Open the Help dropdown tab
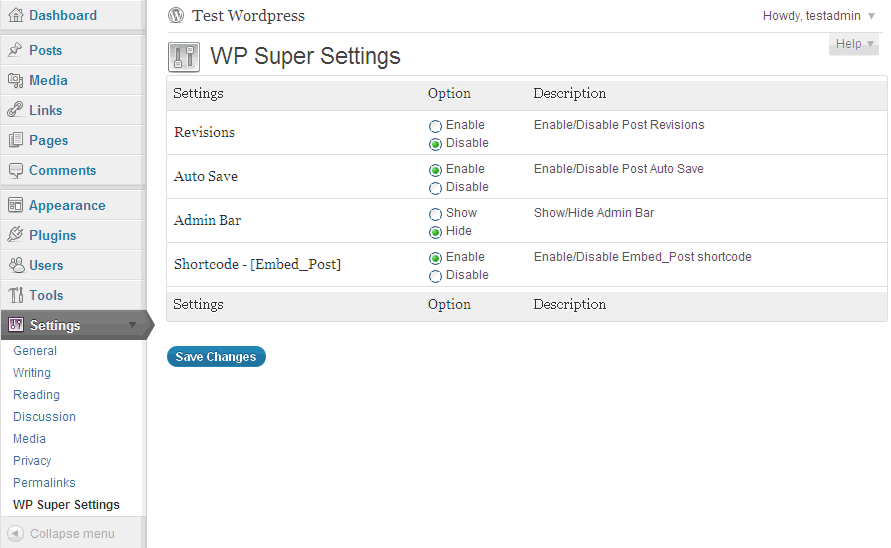891x548 pixels. coord(853,44)
